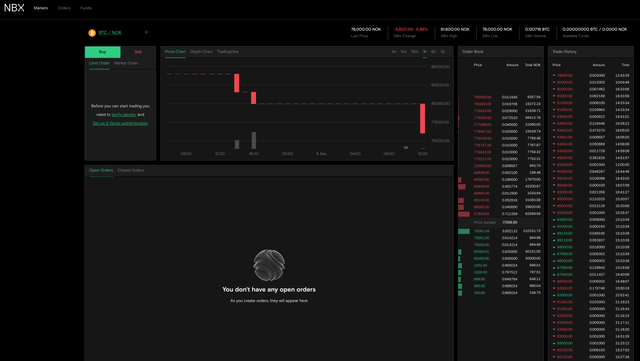Click the NBX logo
This screenshot has width=640, height=361.
[x=14, y=8]
